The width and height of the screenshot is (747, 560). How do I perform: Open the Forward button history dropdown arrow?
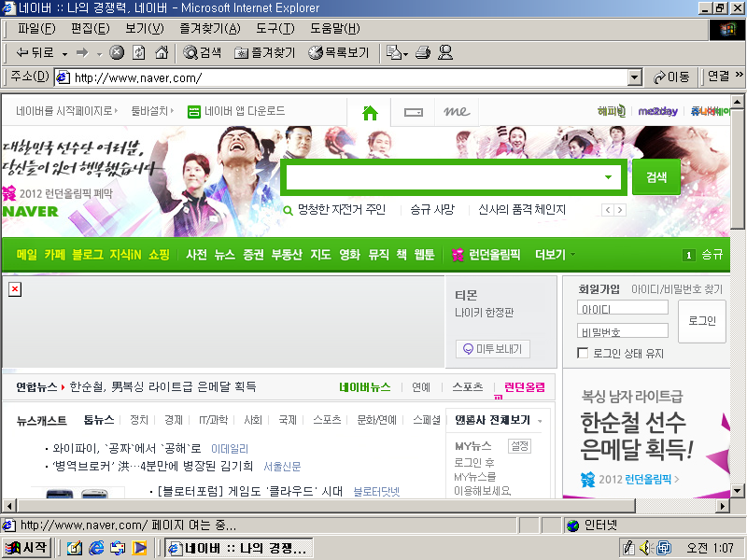point(100,54)
